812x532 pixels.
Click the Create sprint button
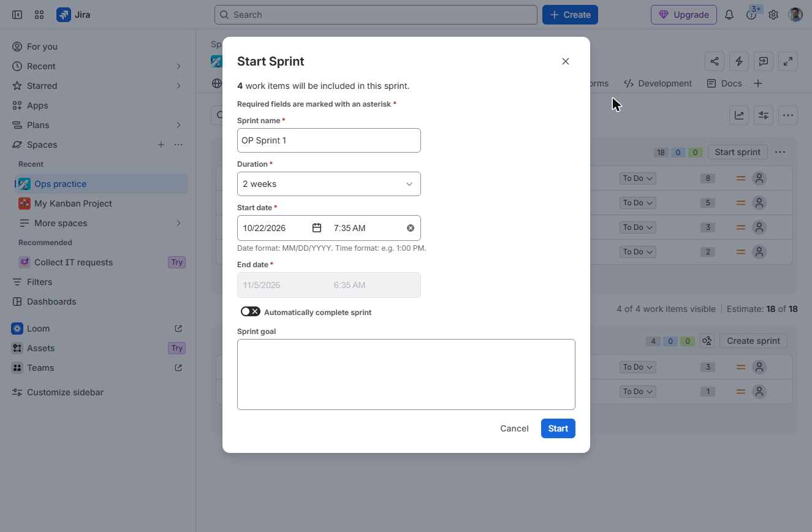click(x=753, y=341)
